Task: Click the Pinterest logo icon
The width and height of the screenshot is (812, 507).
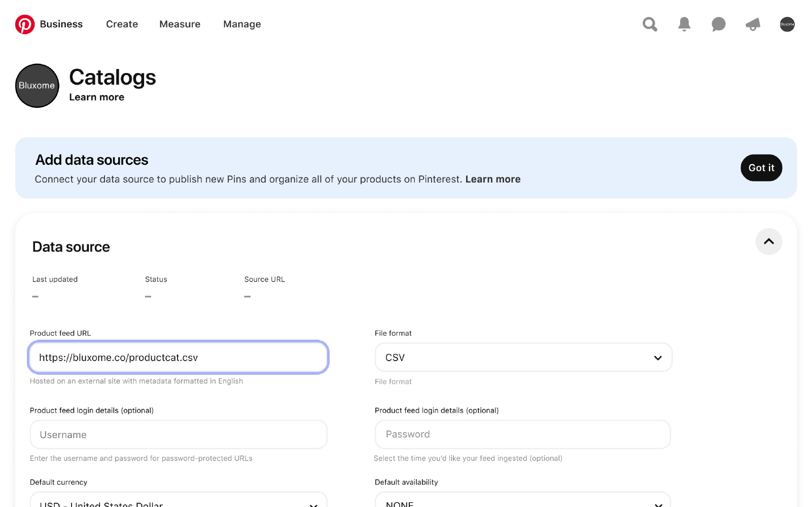Action: coord(25,24)
